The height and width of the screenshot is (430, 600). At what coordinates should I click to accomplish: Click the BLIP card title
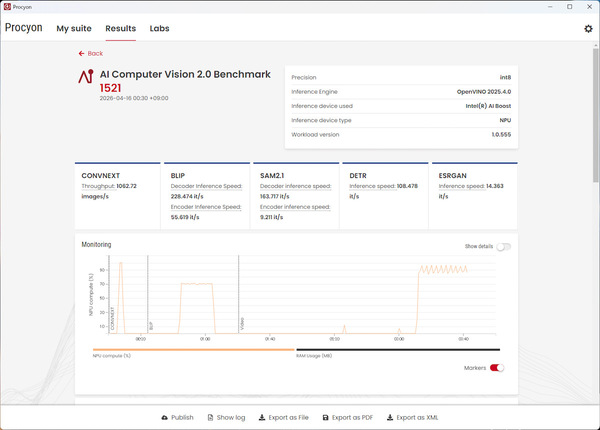(x=178, y=176)
